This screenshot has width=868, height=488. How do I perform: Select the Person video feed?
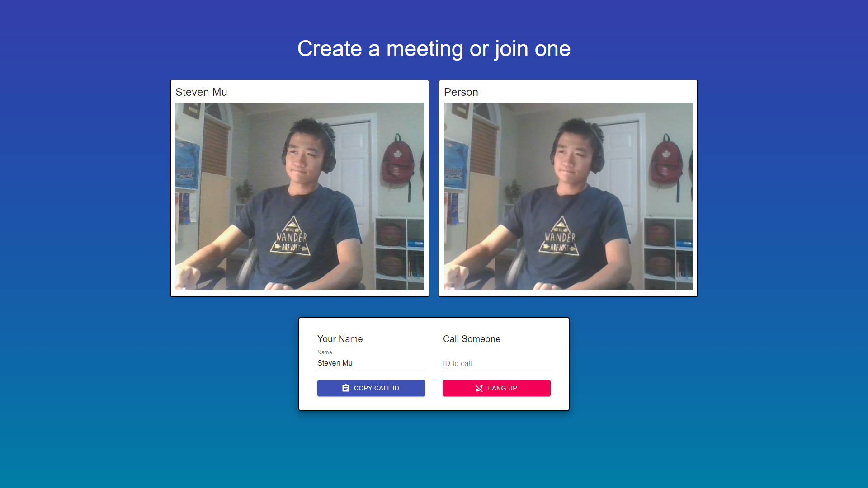tap(568, 196)
